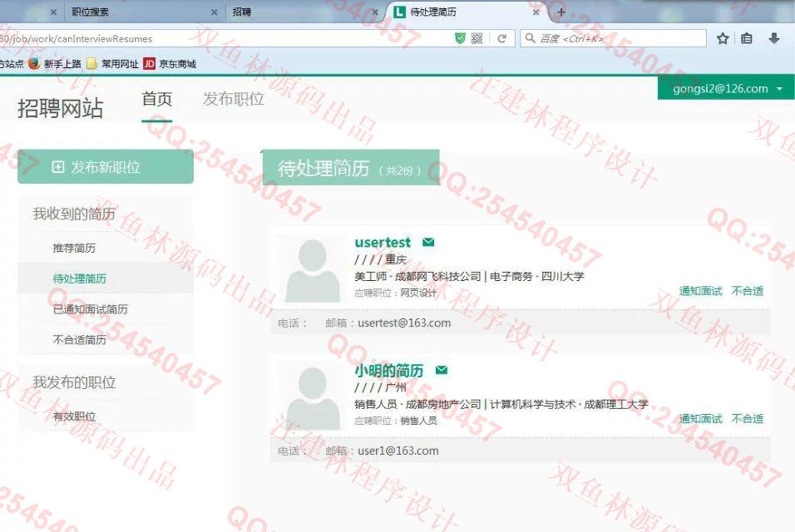795x532 pixels.
Task: Click the mail icon next to 小明的简历
Action: click(x=442, y=371)
